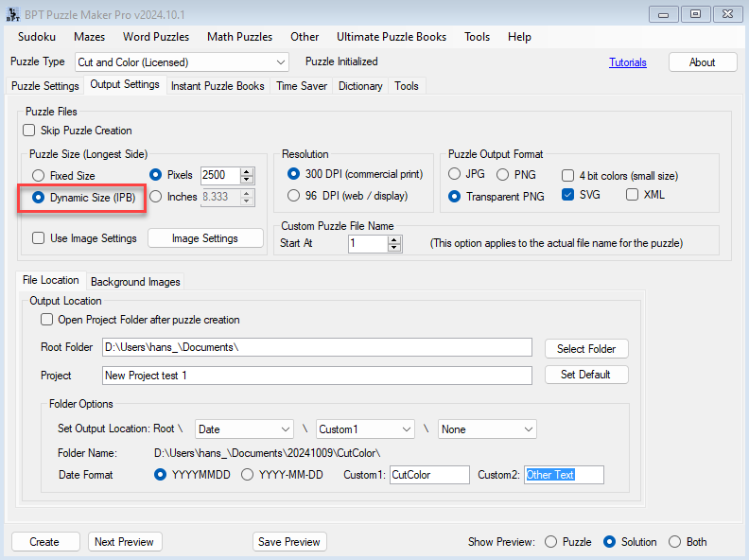Viewport: 749px width, 560px height.
Task: Increase the Pixels value with up arrow
Action: [248, 171]
